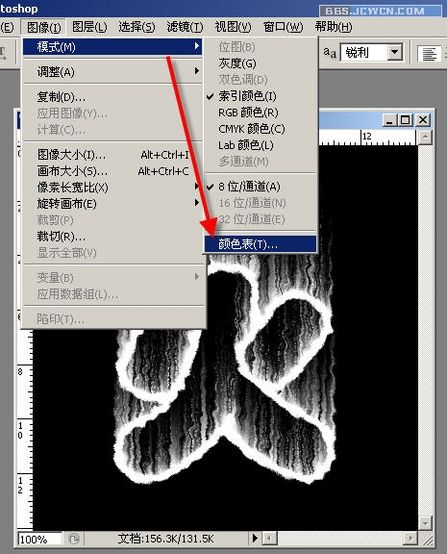
Task: Select CMYK 颜色(C) mode
Action: (260, 129)
